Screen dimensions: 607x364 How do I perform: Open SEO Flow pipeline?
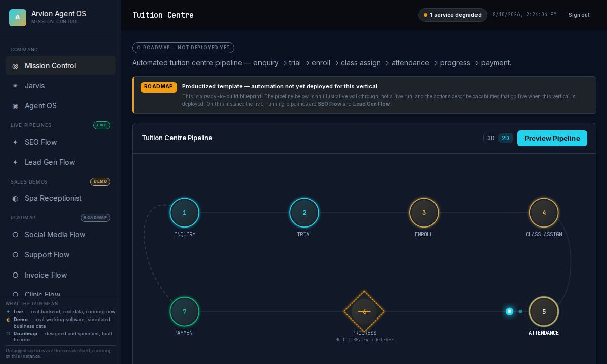tap(61, 142)
